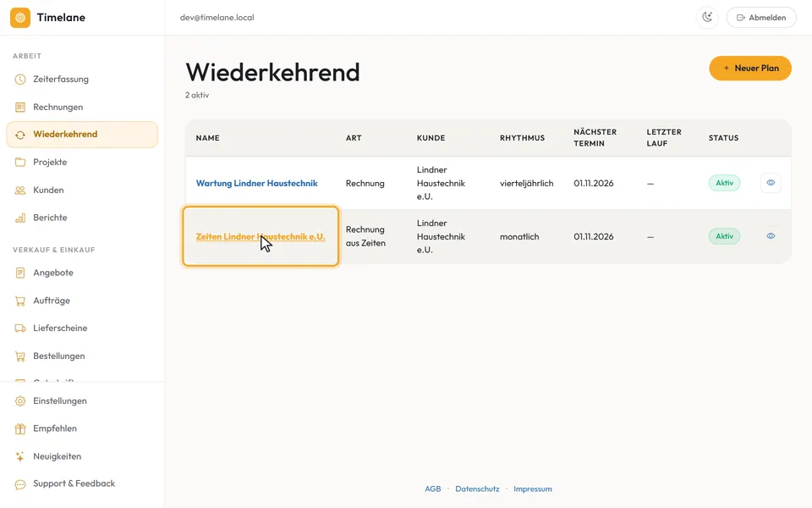Image resolution: width=812 pixels, height=508 pixels.
Task: Click the NAME column header
Action: pyautogui.click(x=208, y=138)
